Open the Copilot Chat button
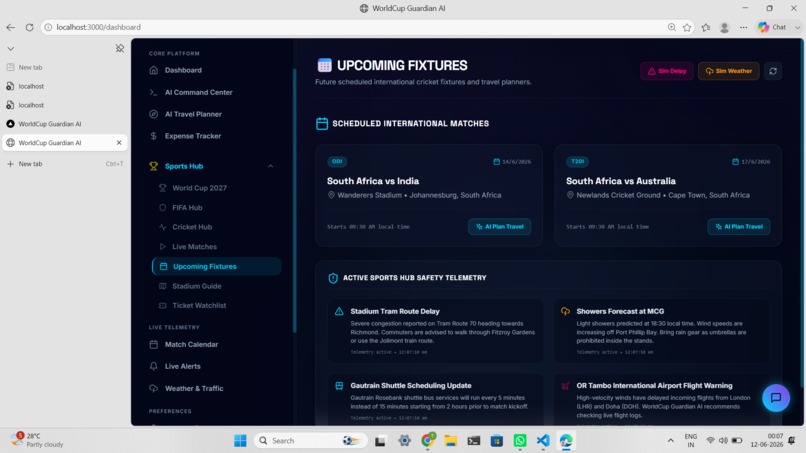 (773, 27)
